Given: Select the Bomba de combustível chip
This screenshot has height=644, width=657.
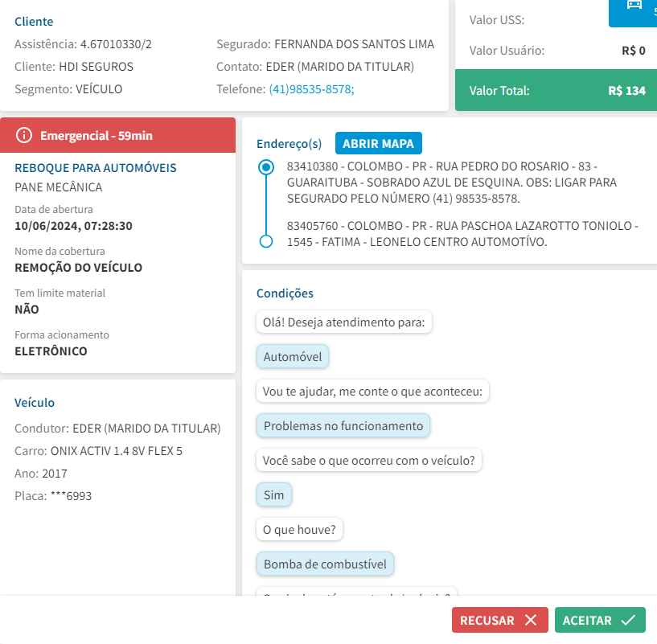Looking at the screenshot, I should pyautogui.click(x=325, y=564).
